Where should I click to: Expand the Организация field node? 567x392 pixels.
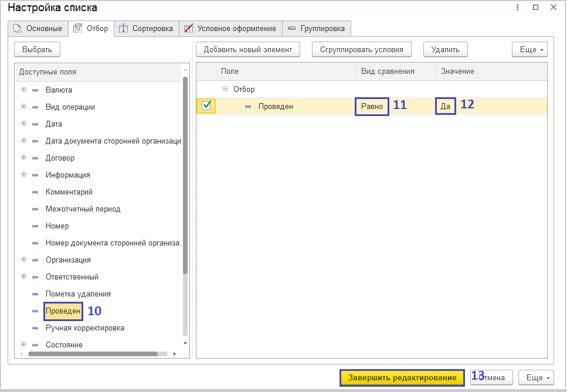click(24, 260)
